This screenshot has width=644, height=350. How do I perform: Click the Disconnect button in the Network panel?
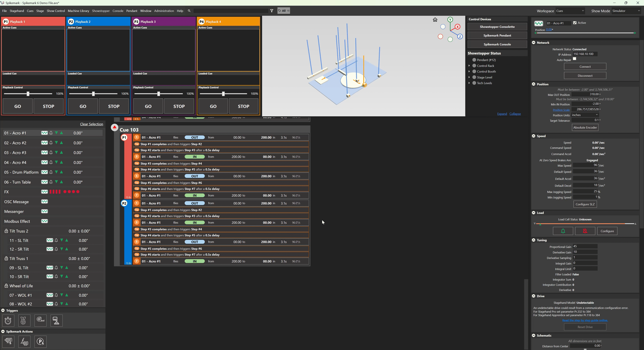pos(585,75)
